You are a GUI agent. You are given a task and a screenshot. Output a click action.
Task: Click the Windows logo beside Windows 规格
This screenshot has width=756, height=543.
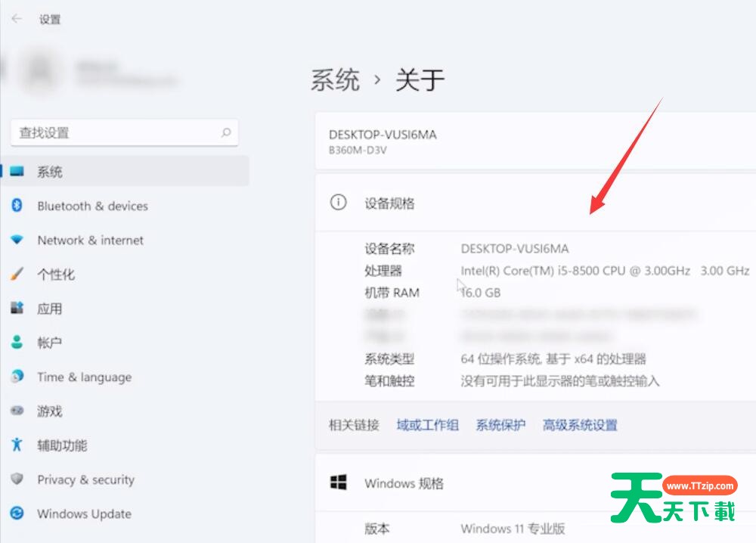tap(338, 482)
